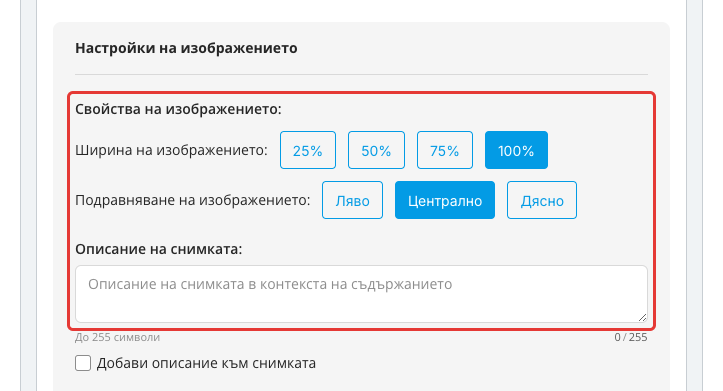Enable the Добави описание към снимката checkbox
Screen dimensions: 723x391
(83, 363)
